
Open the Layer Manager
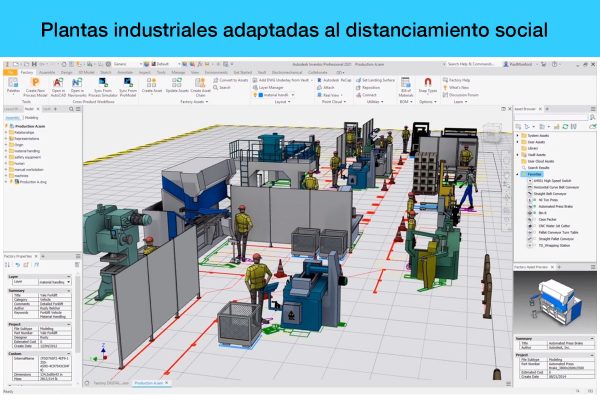click(268, 88)
